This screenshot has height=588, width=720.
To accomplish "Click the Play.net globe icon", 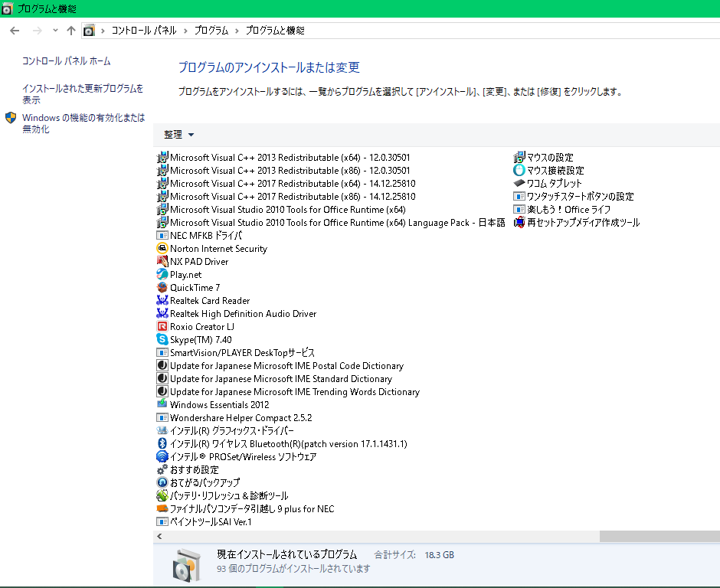I will [162, 275].
